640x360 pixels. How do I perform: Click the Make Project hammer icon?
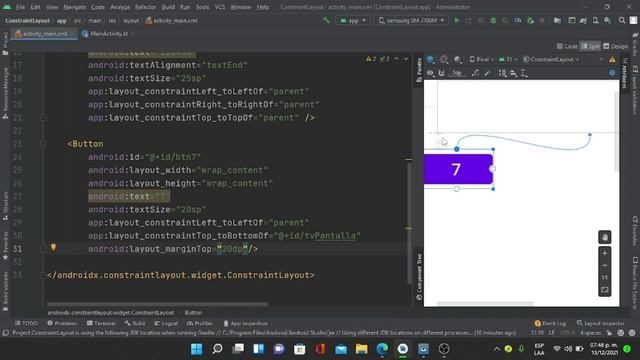tap(326, 20)
